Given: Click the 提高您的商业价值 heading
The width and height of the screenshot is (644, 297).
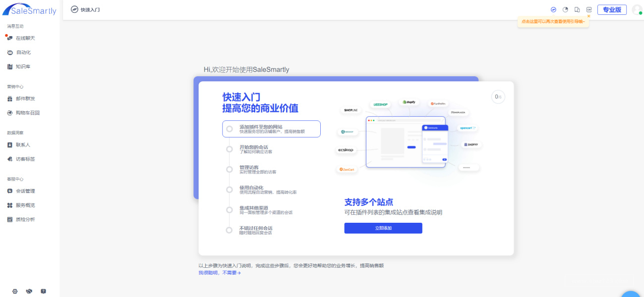Looking at the screenshot, I should [260, 108].
